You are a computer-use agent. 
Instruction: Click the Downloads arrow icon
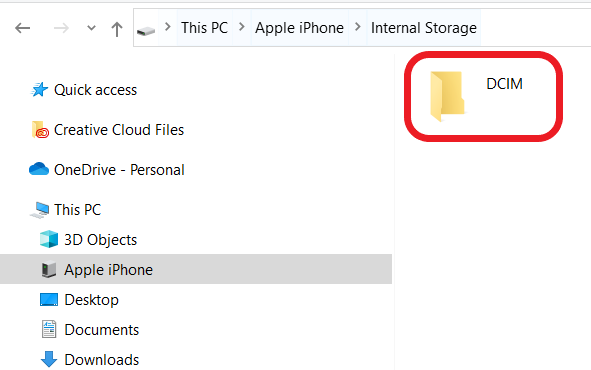[x=49, y=359]
